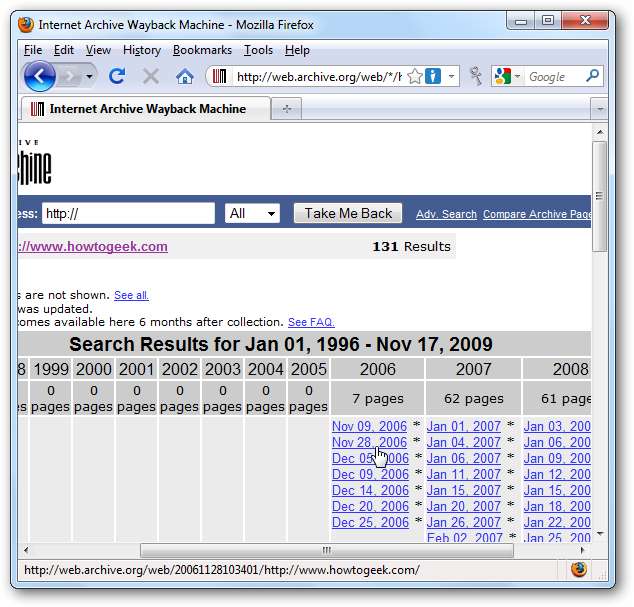This screenshot has width=634, height=607.
Task: Click the Google search box
Action: (x=554, y=76)
